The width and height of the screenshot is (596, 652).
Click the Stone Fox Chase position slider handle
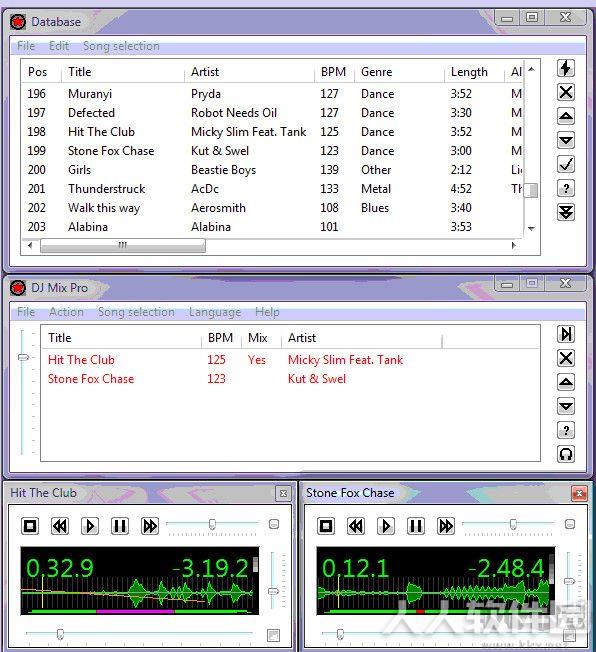(x=340, y=634)
